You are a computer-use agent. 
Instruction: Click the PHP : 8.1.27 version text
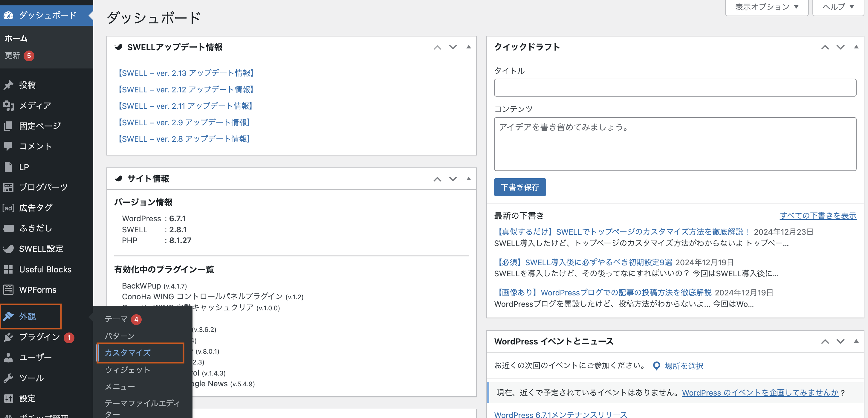(157, 240)
